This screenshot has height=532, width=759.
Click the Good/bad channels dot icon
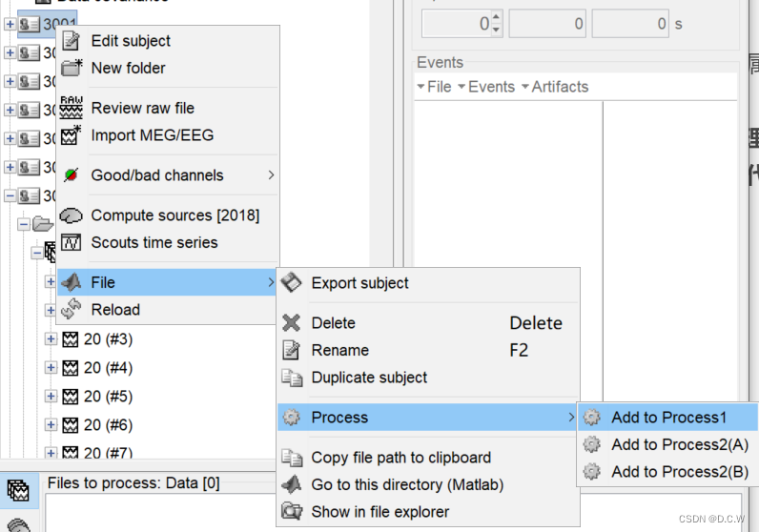click(72, 174)
